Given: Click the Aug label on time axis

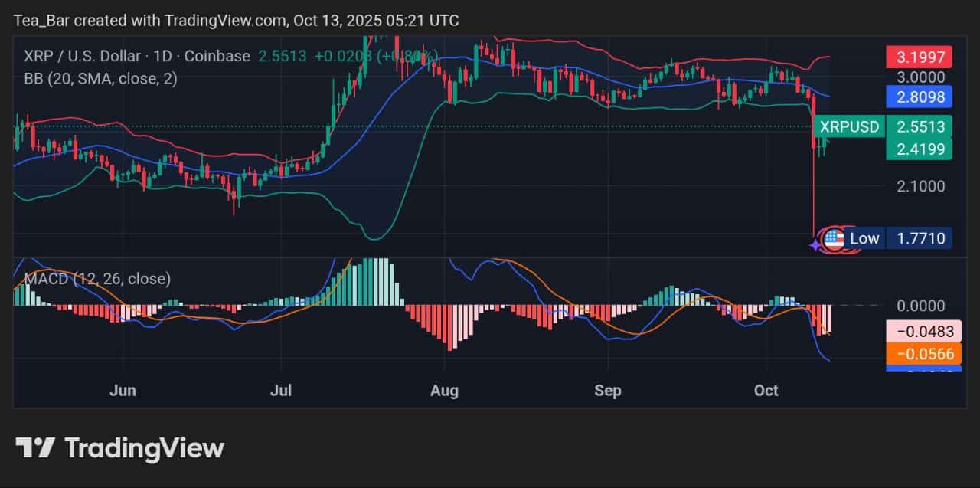Looking at the screenshot, I should click(x=444, y=391).
